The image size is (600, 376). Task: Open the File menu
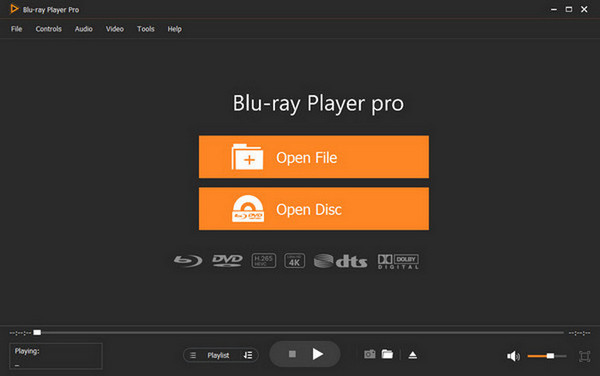coord(16,29)
